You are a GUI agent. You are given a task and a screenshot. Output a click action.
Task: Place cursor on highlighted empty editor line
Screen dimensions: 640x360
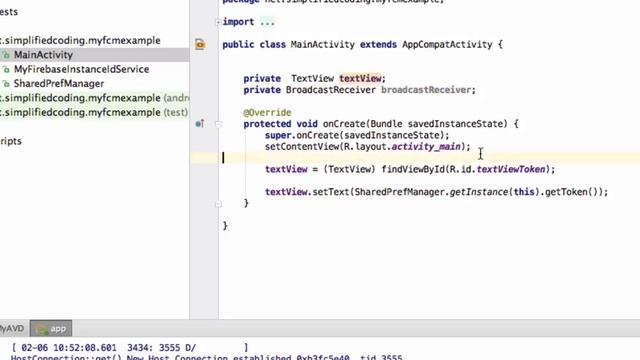429,158
